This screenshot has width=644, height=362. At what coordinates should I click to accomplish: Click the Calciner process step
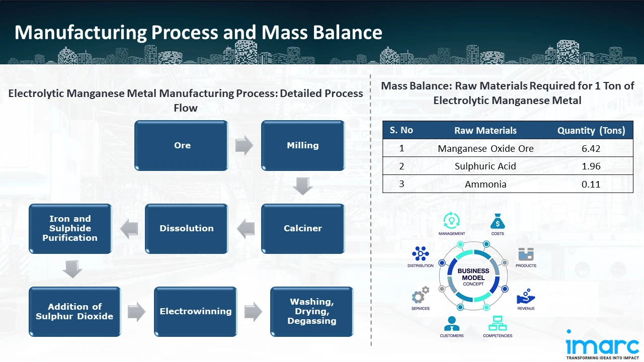[x=302, y=228]
